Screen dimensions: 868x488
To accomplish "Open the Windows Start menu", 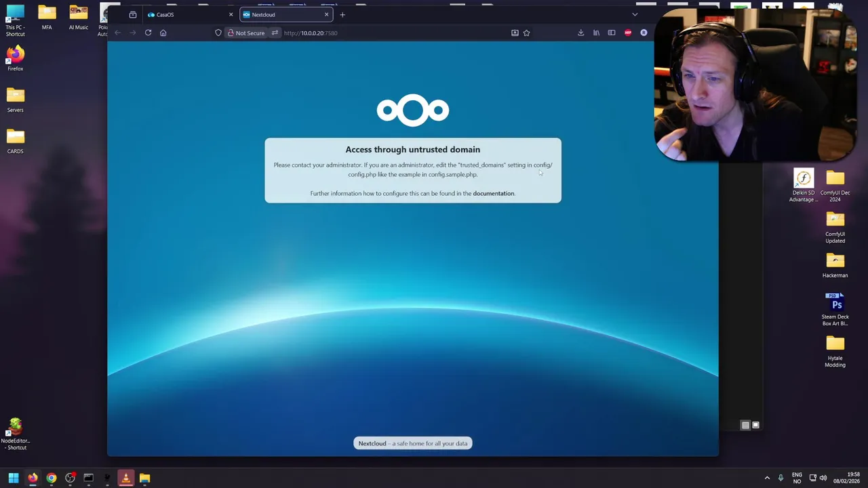I will (x=14, y=478).
